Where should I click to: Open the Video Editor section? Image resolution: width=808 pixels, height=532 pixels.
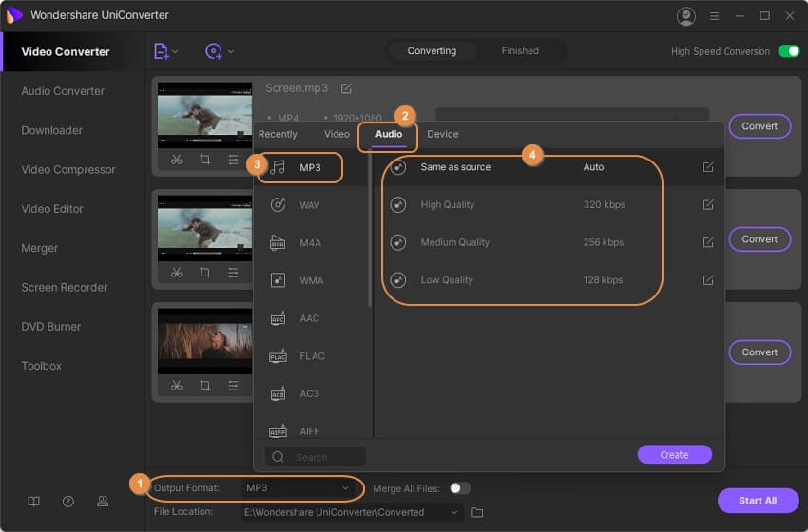(x=52, y=209)
